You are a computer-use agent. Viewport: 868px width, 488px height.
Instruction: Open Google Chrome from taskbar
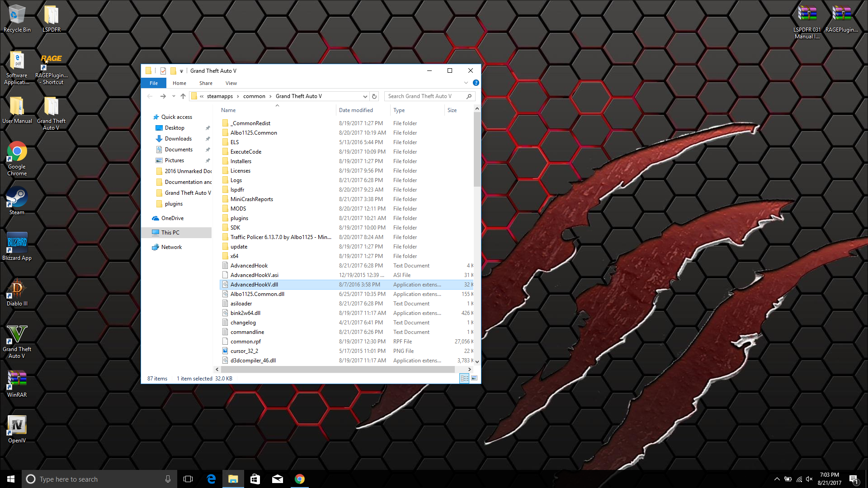click(300, 479)
